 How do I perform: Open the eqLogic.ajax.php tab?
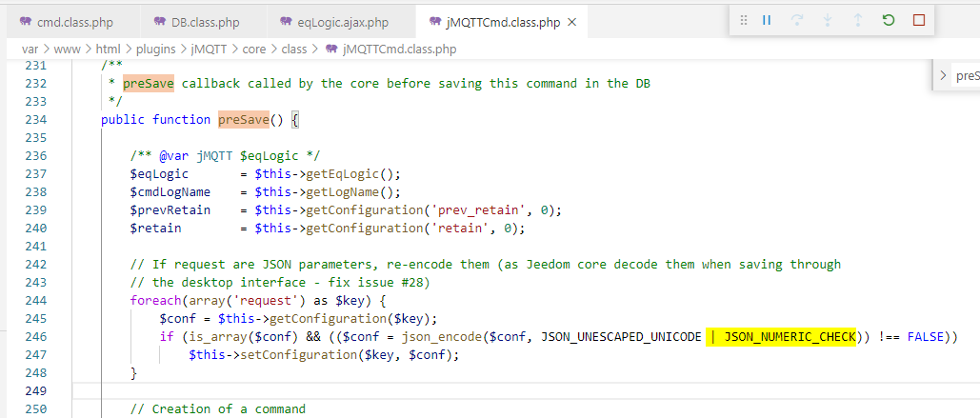[x=341, y=23]
